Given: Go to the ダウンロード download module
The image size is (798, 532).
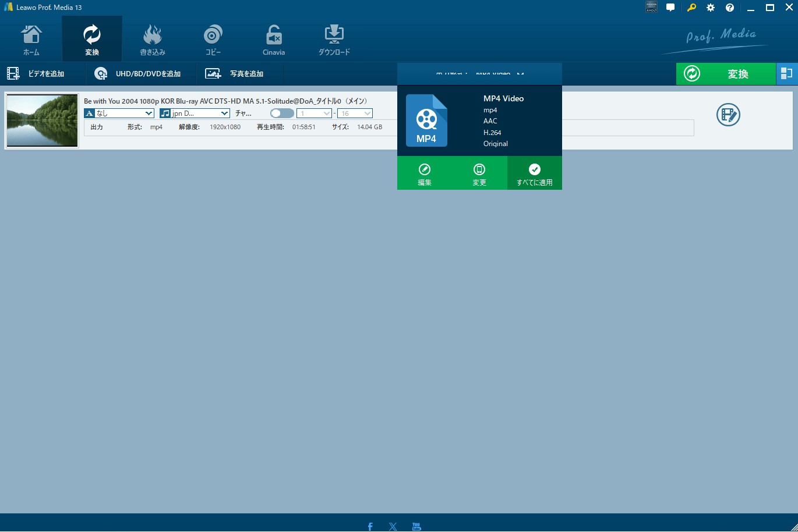Looking at the screenshot, I should pyautogui.click(x=334, y=40).
